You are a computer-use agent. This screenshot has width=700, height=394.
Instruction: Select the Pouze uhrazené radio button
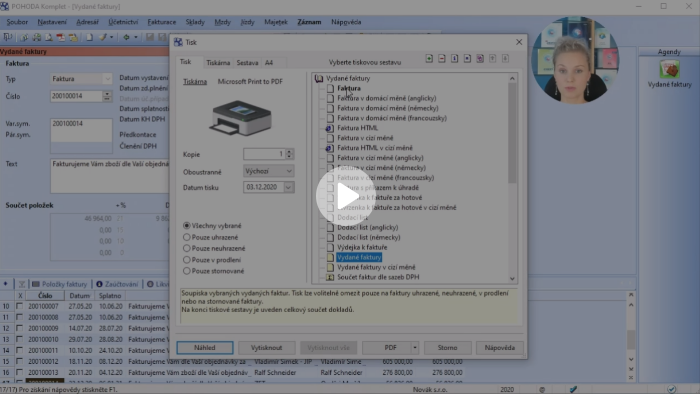[x=187, y=237]
